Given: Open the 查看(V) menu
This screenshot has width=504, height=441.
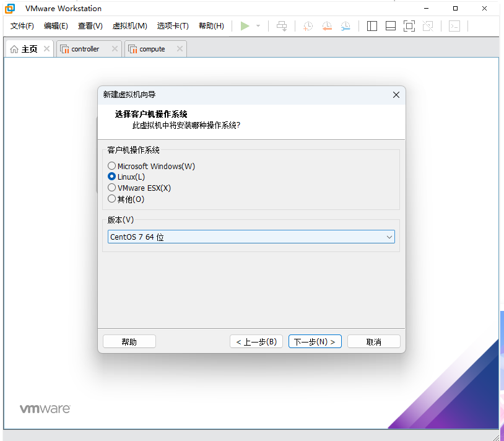Looking at the screenshot, I should [90, 26].
